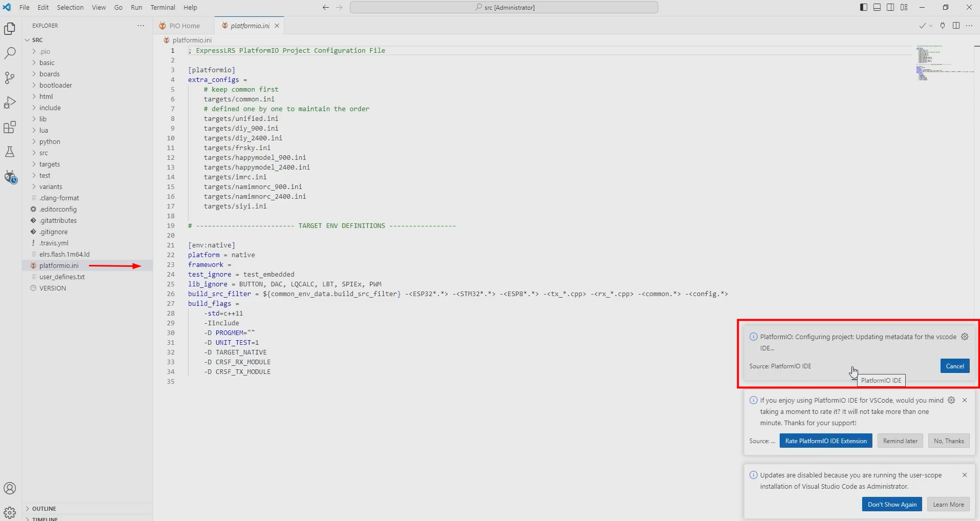Expand the OUTLINE section
This screenshot has width=980, height=521.
click(x=44, y=509)
